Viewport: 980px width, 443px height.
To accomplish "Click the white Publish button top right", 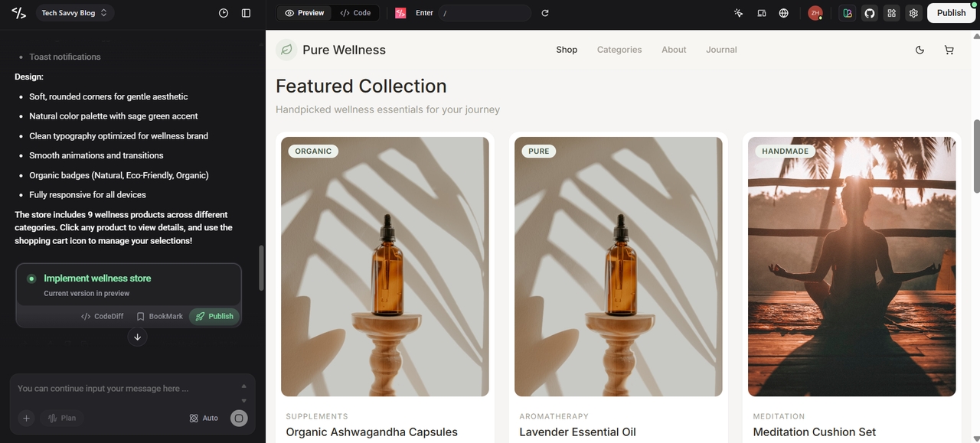I will click(951, 13).
